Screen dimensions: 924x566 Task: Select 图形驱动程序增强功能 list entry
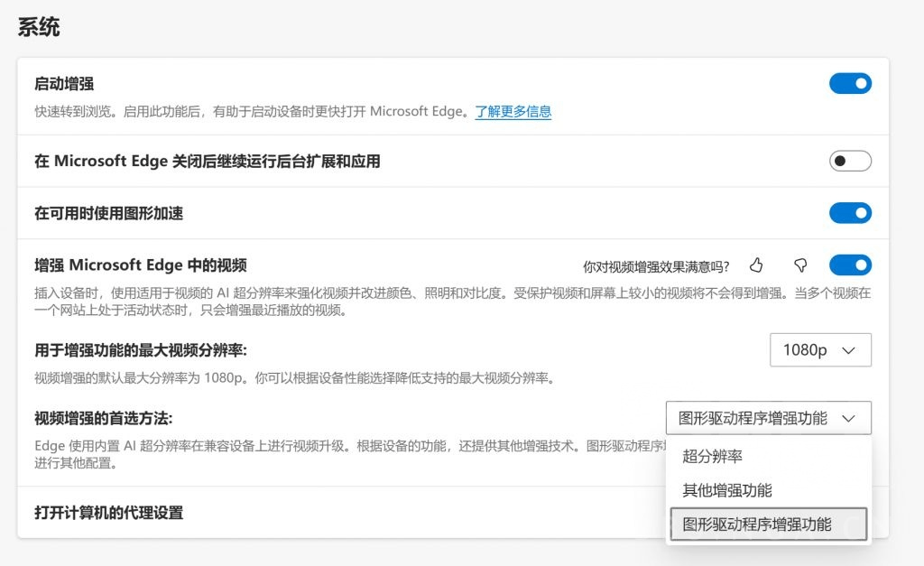[x=769, y=524]
